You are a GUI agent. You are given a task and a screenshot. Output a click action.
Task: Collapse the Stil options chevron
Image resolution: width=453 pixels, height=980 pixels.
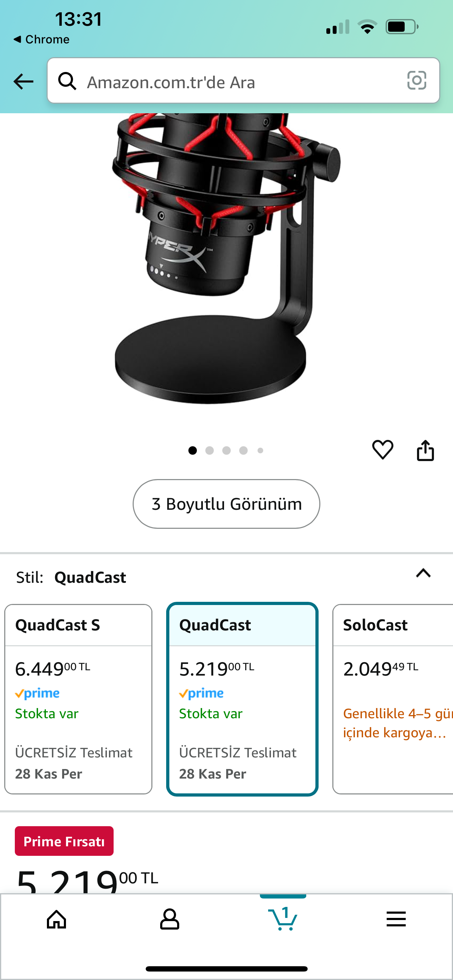(x=423, y=573)
